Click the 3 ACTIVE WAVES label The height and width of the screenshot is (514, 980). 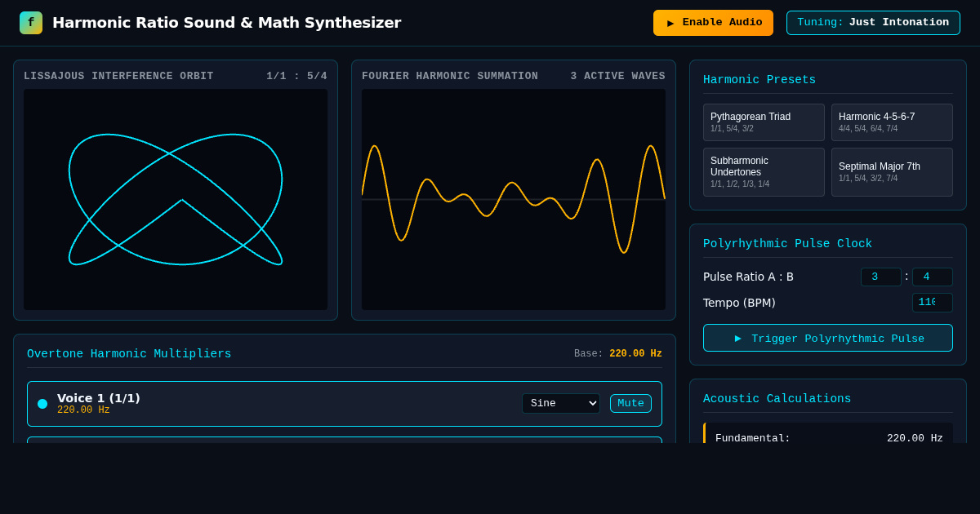coord(617,76)
